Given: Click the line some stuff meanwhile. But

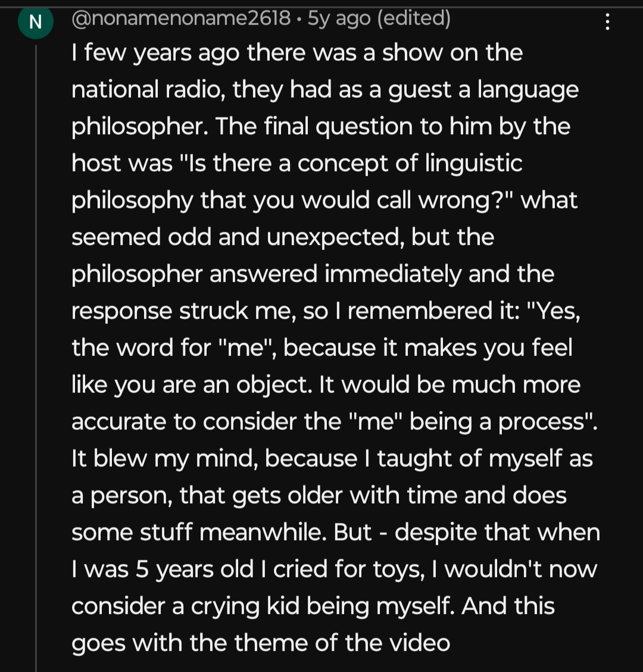Looking at the screenshot, I should (336, 533).
